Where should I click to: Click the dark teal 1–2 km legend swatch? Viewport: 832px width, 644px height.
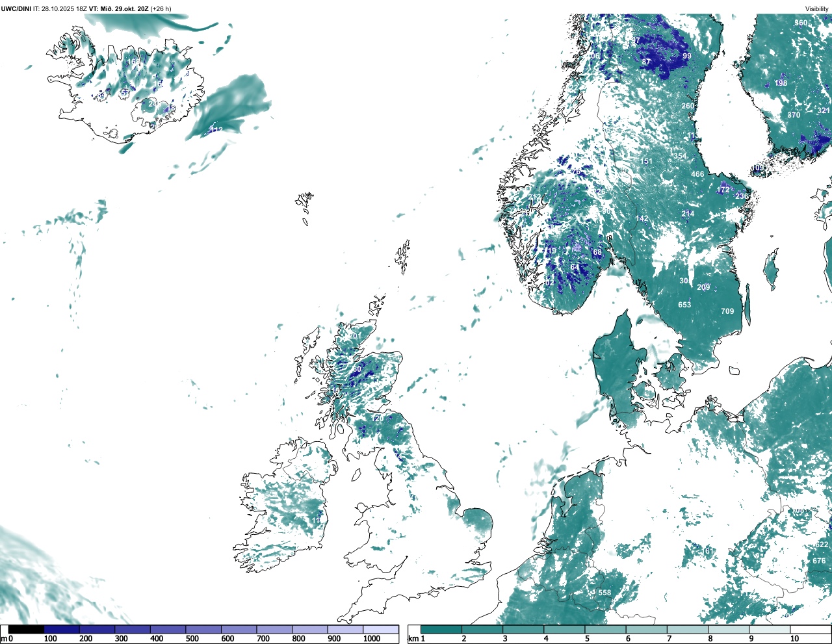tap(441, 629)
